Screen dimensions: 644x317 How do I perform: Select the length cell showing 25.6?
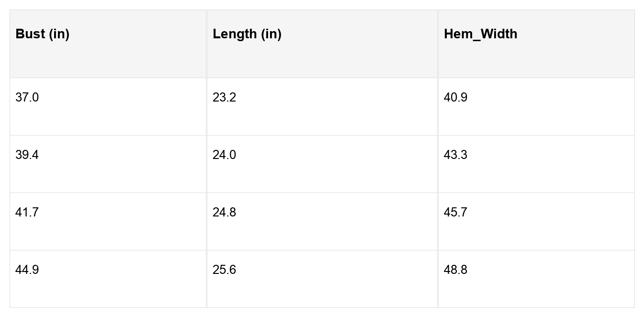pos(225,270)
